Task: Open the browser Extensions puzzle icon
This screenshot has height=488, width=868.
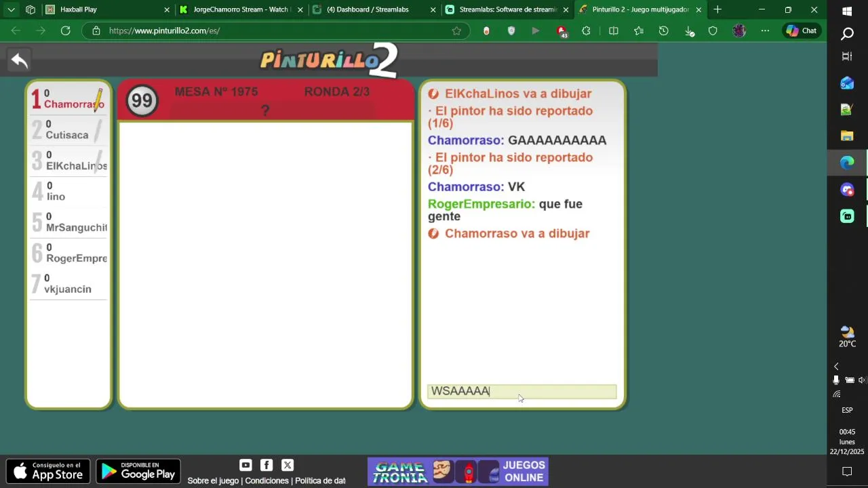Action: pyautogui.click(x=586, y=30)
